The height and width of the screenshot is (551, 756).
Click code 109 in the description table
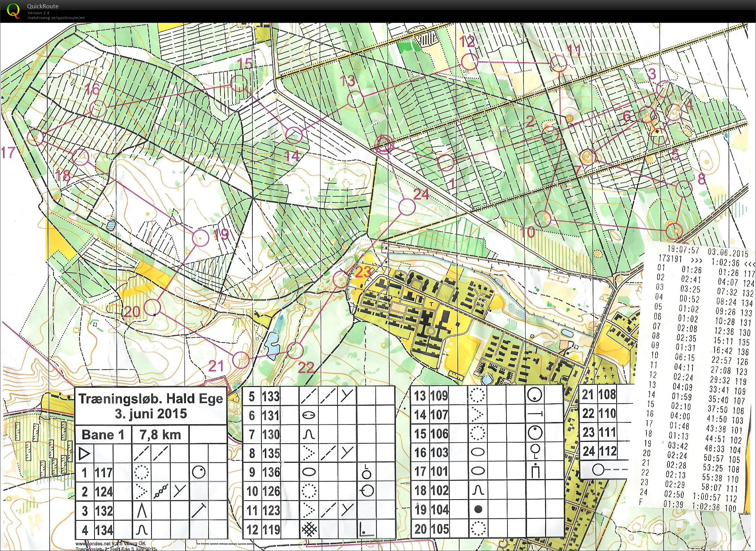[439, 395]
